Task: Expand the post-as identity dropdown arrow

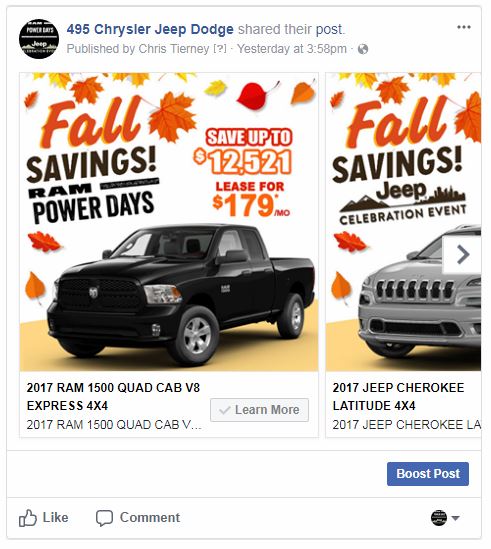Action: pyautogui.click(x=455, y=518)
